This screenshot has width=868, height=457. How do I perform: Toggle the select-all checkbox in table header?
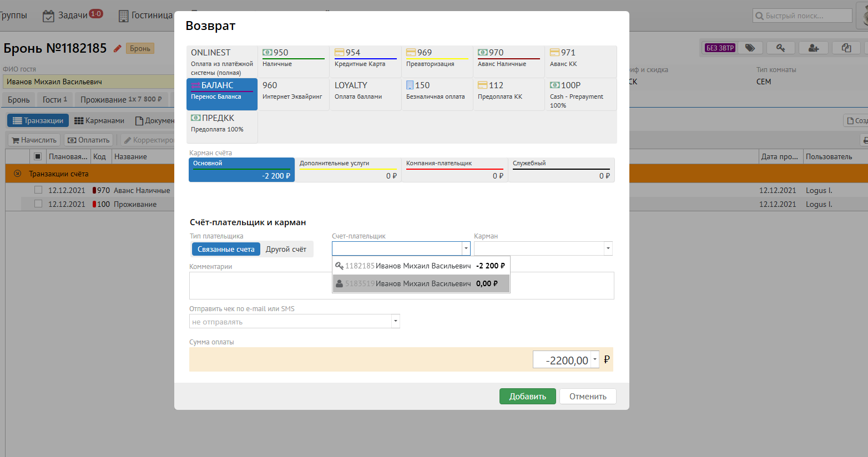(38, 156)
